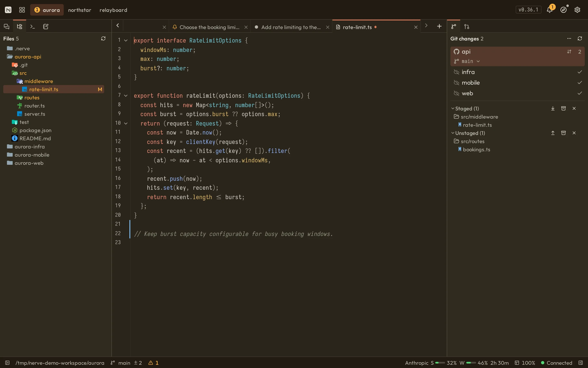Screen dimensions: 588x368
Task: Toggle visibility of mobile repository
Action: (456, 83)
